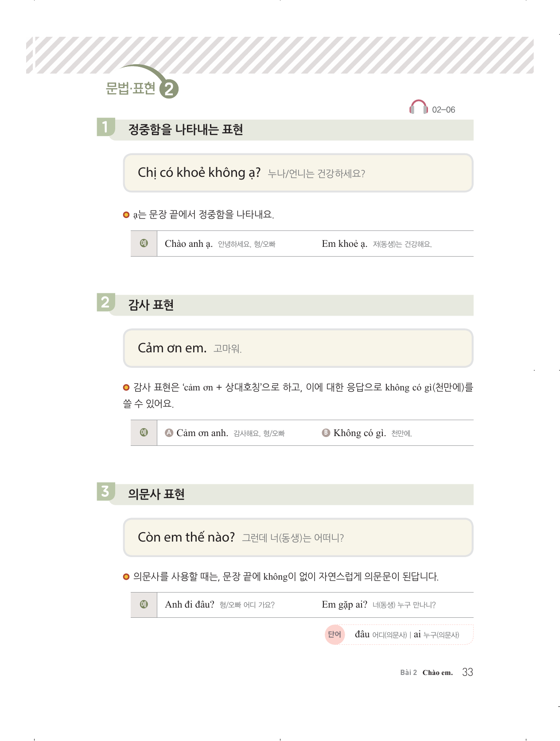Click the orange bullet before ạ는 문장
Image resolution: width=560 pixels, height=741 pixels.
tap(126, 215)
